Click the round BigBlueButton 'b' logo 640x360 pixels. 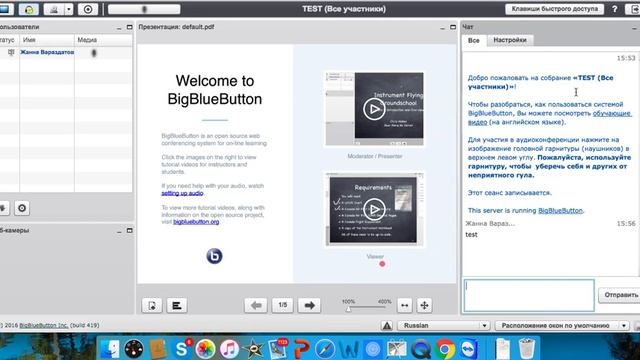(214, 256)
